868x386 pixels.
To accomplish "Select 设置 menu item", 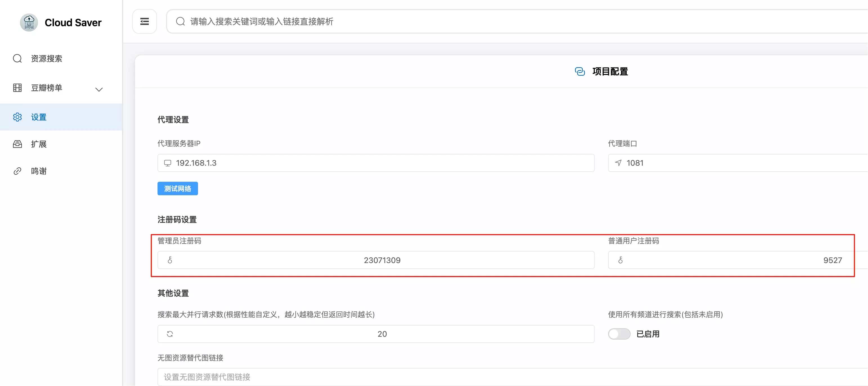I will click(61, 117).
